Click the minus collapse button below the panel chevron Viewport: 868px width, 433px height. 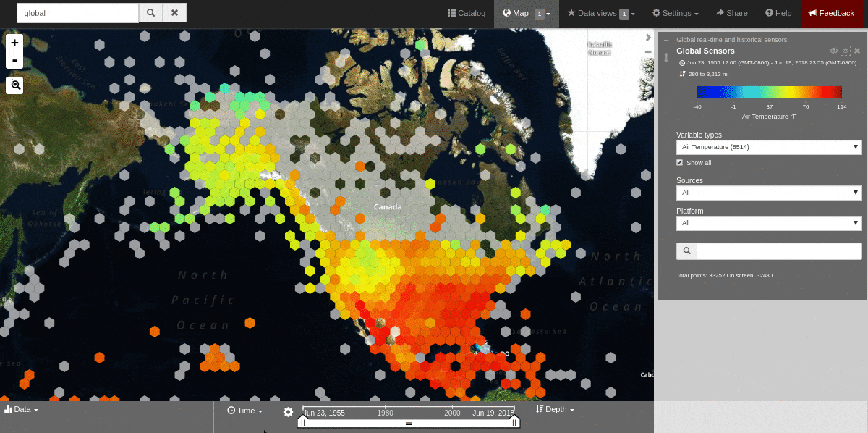(x=648, y=51)
